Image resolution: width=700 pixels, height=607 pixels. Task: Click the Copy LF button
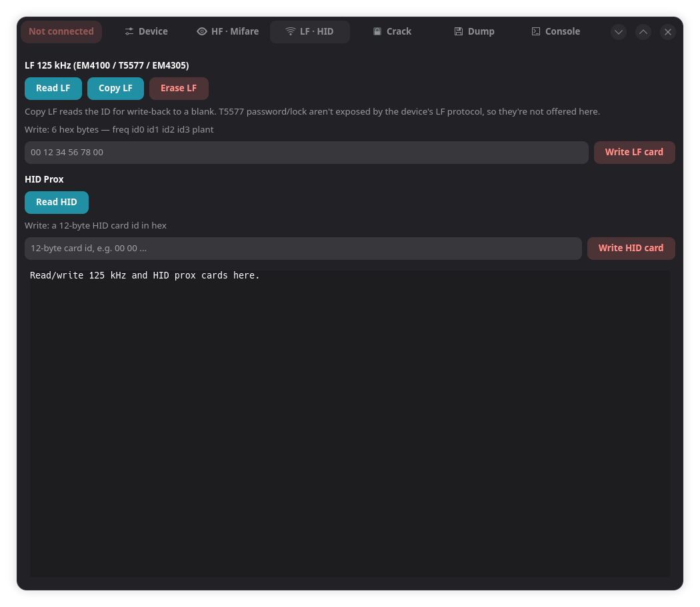point(115,89)
